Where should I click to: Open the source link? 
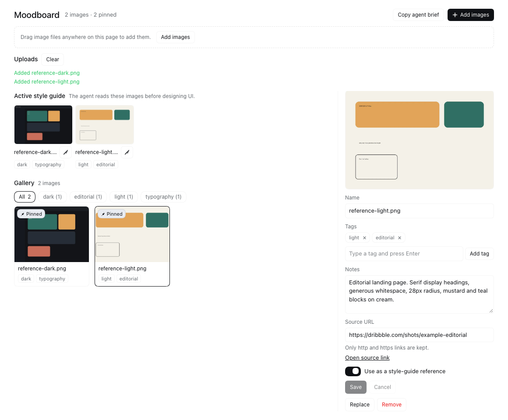pyautogui.click(x=367, y=357)
